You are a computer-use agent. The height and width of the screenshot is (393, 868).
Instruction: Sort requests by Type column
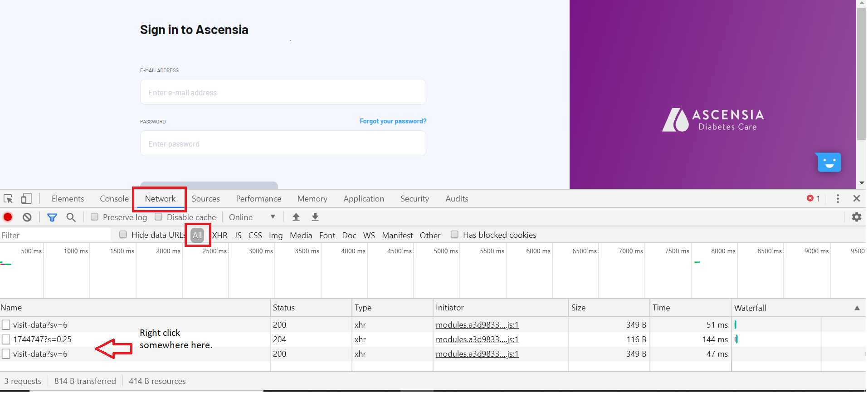click(x=393, y=308)
